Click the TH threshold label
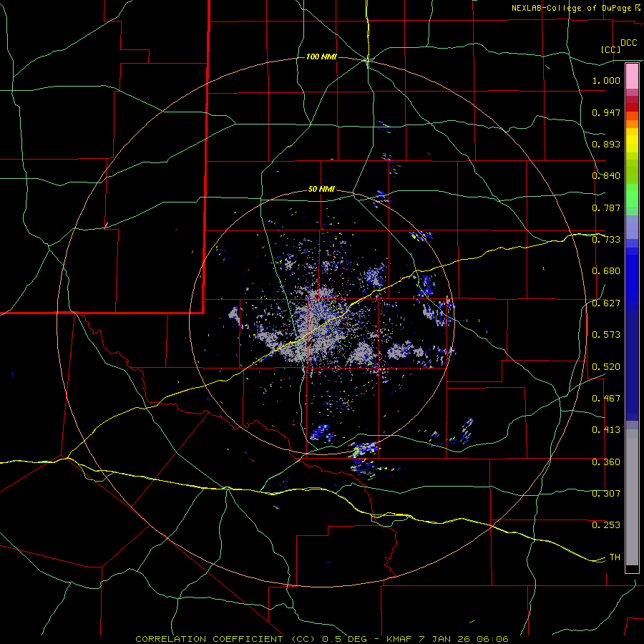 (615, 557)
